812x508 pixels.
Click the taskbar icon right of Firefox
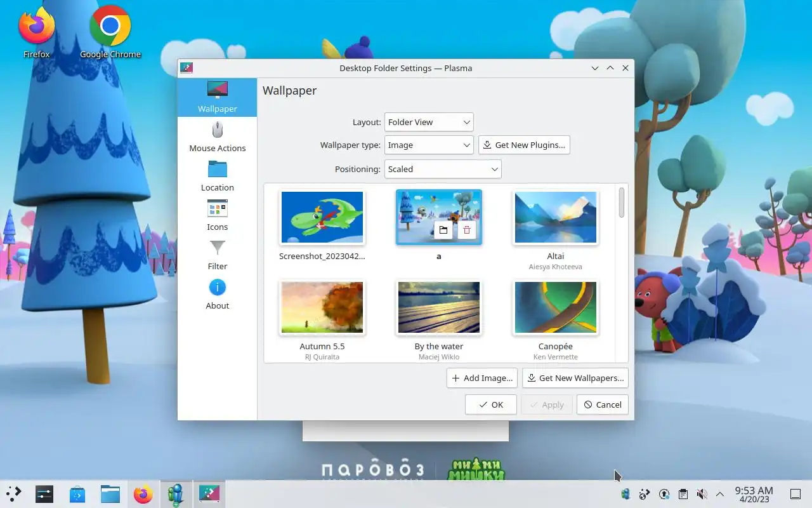point(176,493)
